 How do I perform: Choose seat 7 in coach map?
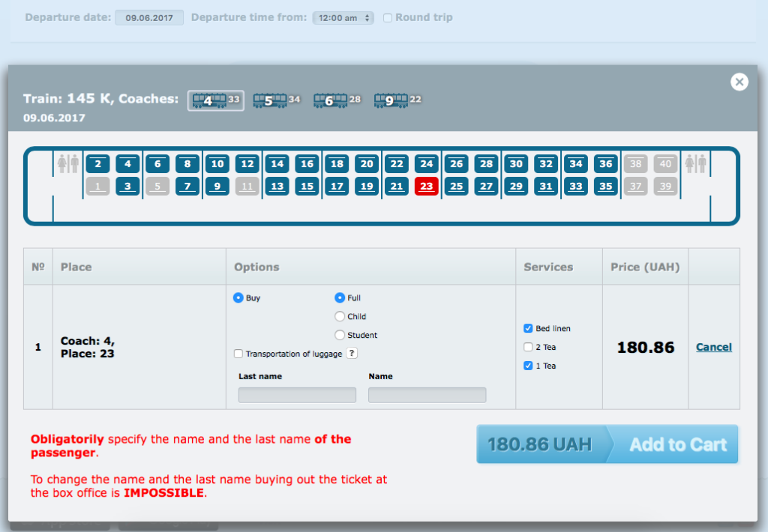click(187, 187)
